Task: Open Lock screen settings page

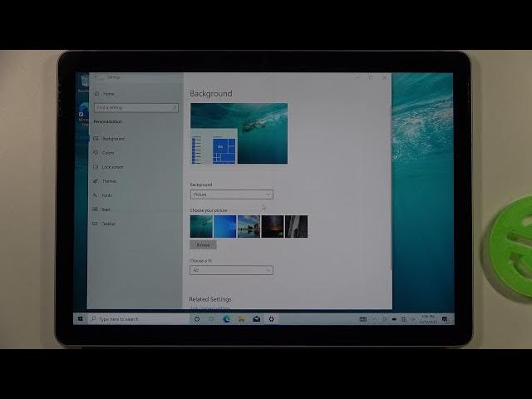Action: click(x=110, y=167)
